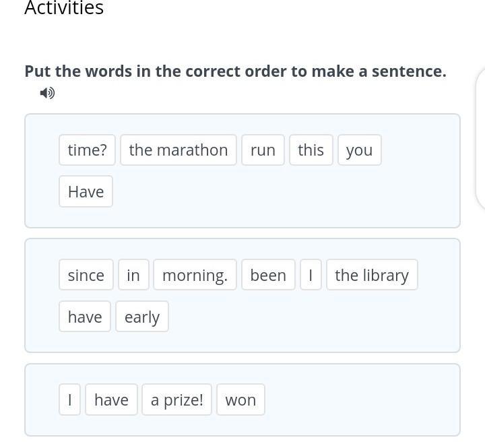Click the 'since' word tile
This screenshot has width=485, height=448.
click(86, 276)
